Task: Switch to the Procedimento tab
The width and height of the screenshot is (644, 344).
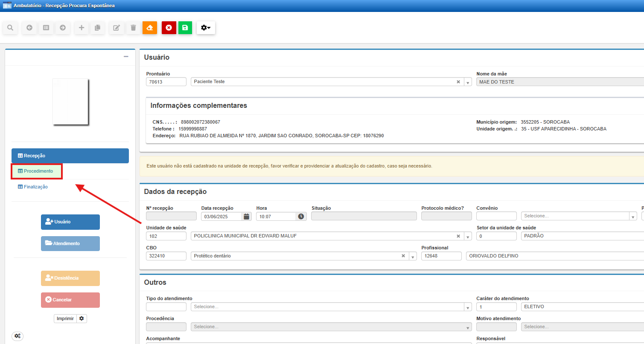Action: pos(37,171)
